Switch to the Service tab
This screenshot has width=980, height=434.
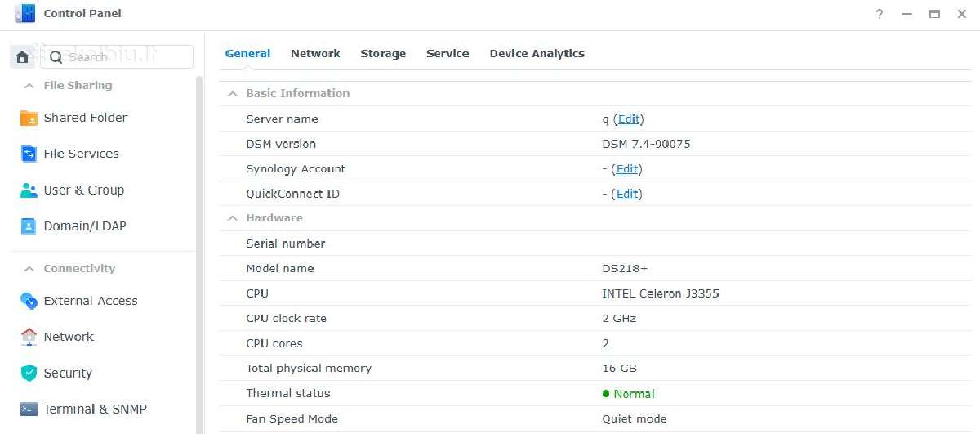tap(448, 53)
